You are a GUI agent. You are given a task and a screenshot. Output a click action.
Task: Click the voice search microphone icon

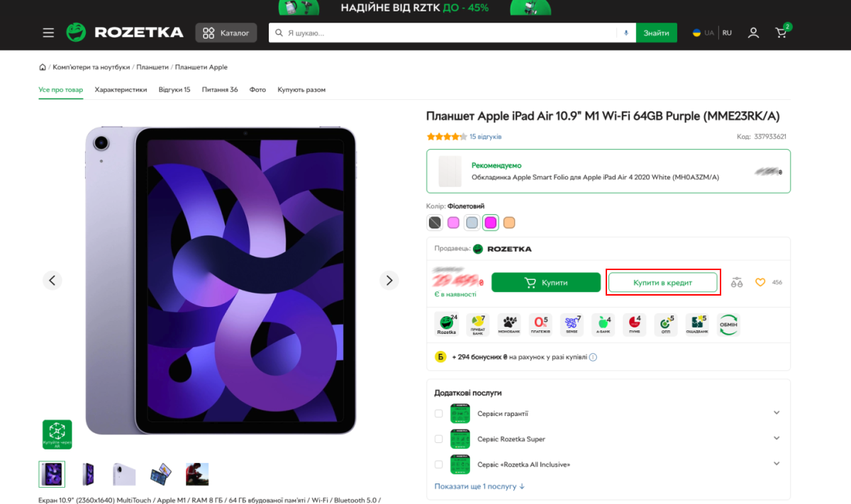pyautogui.click(x=626, y=33)
